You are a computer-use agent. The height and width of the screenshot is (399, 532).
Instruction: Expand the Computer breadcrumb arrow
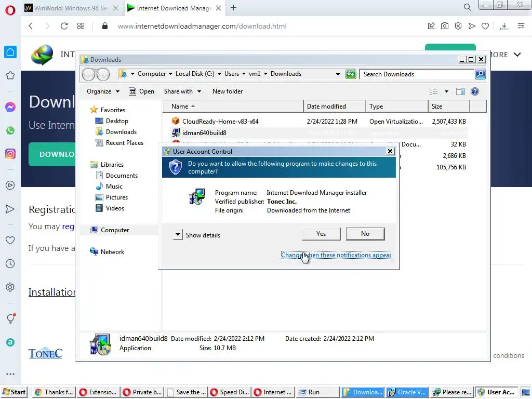coord(170,74)
